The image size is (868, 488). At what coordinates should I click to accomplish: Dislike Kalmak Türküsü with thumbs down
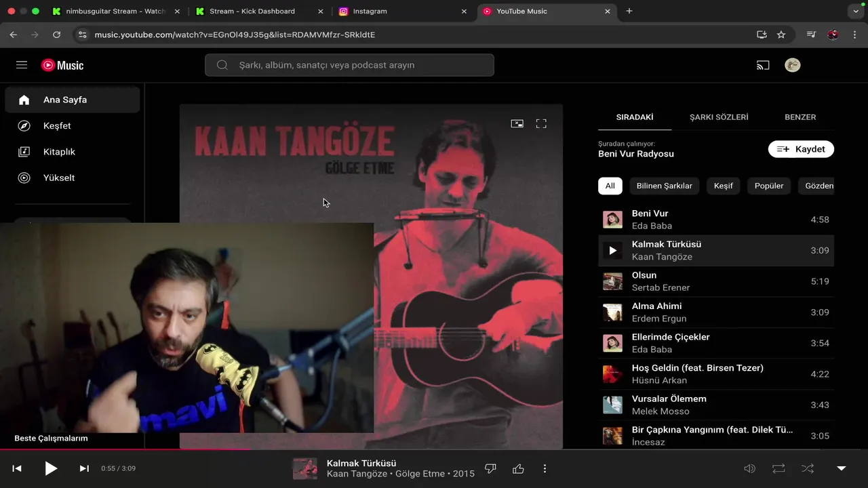tap(491, 468)
